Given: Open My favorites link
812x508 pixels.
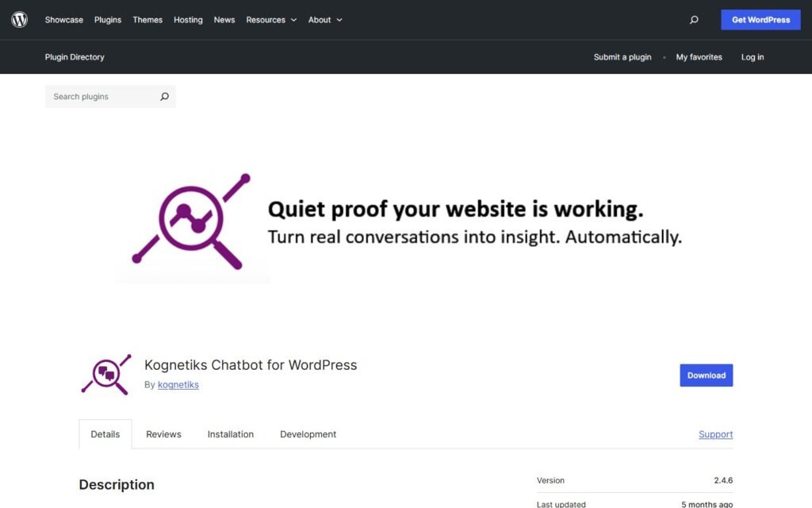Looking at the screenshot, I should pos(699,57).
